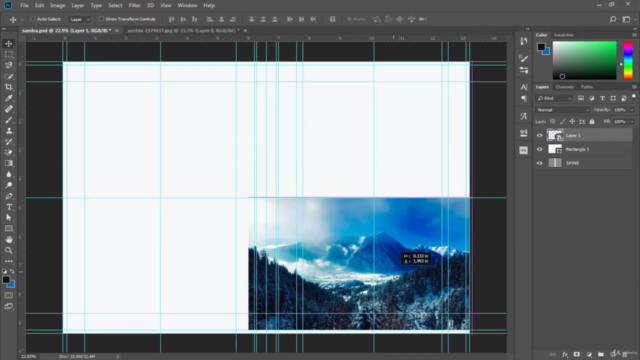Open the File menu
Viewport: 640px width, 360px height.
click(x=24, y=5)
